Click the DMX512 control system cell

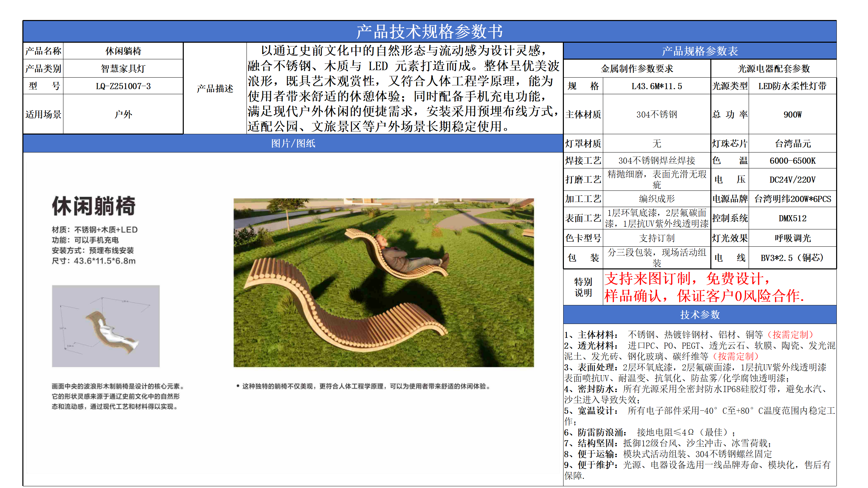pyautogui.click(x=792, y=219)
